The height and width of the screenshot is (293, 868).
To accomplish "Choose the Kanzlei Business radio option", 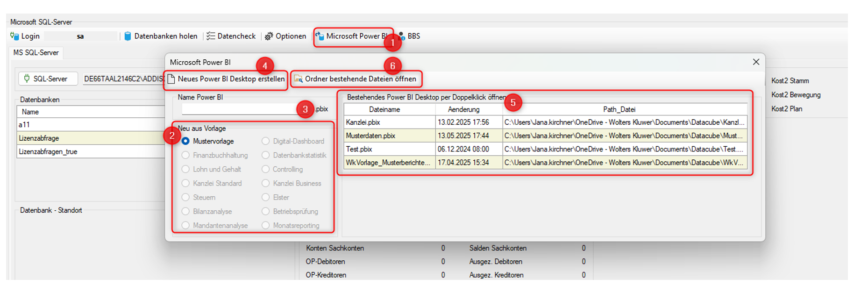I will point(265,183).
